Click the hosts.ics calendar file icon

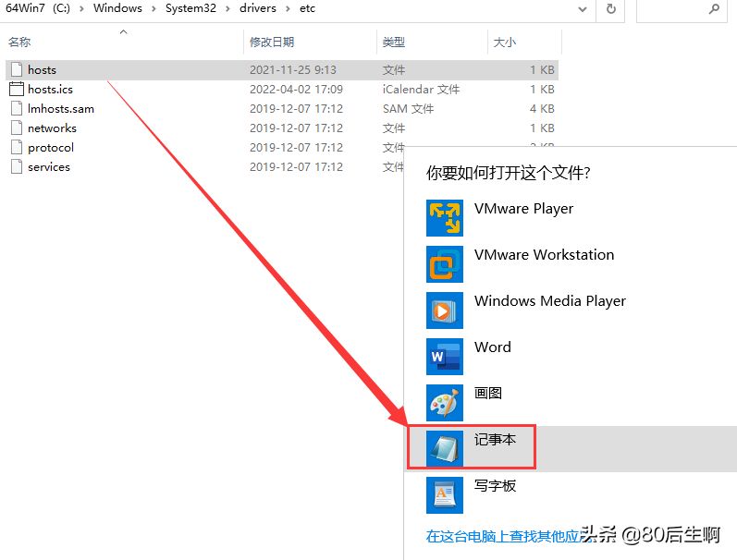click(17, 90)
